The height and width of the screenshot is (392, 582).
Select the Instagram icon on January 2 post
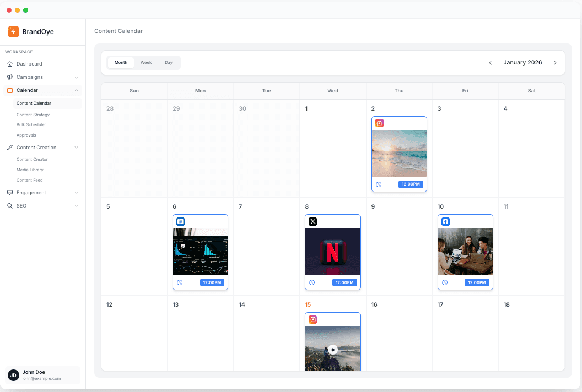pyautogui.click(x=379, y=123)
